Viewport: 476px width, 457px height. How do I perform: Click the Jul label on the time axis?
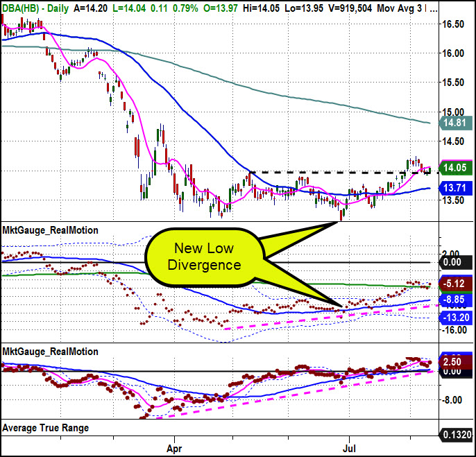349,448
